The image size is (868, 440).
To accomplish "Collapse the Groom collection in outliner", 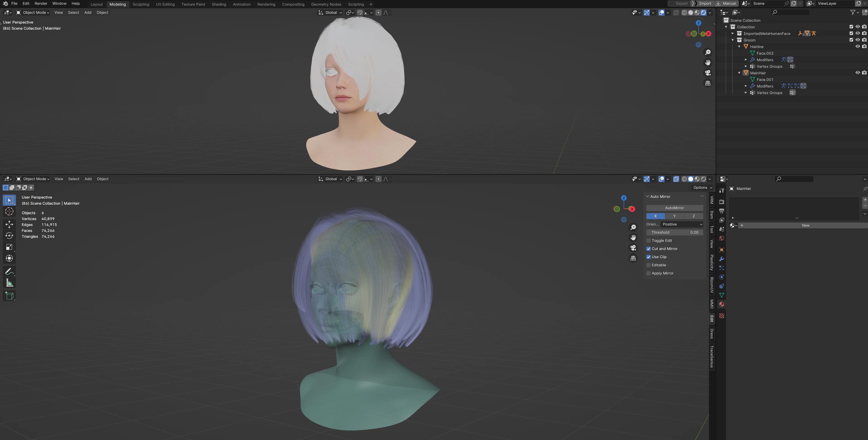I will [x=733, y=40].
